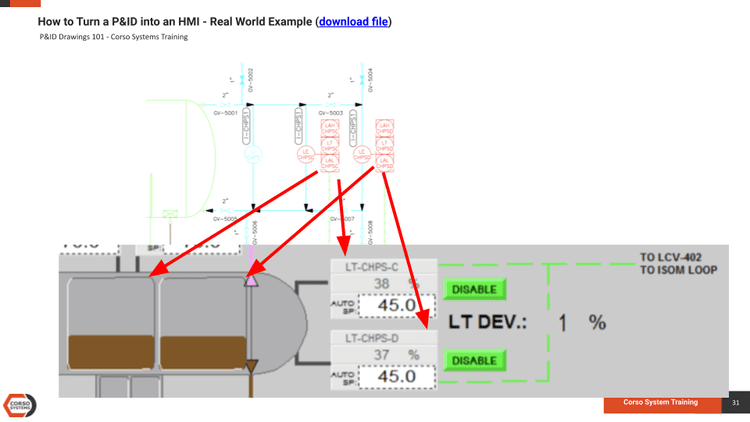
Task: Click the TO ISOM LOOP text
Action: (678, 270)
